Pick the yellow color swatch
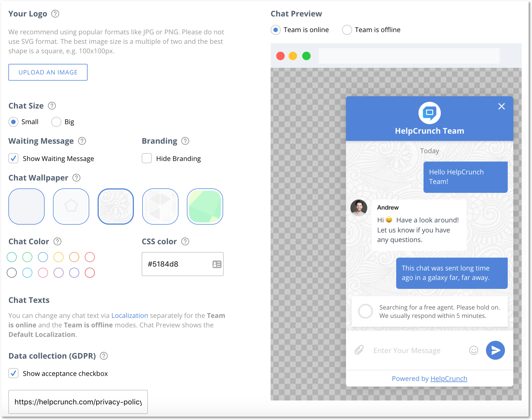The width and height of the screenshot is (532, 420). coord(59,257)
